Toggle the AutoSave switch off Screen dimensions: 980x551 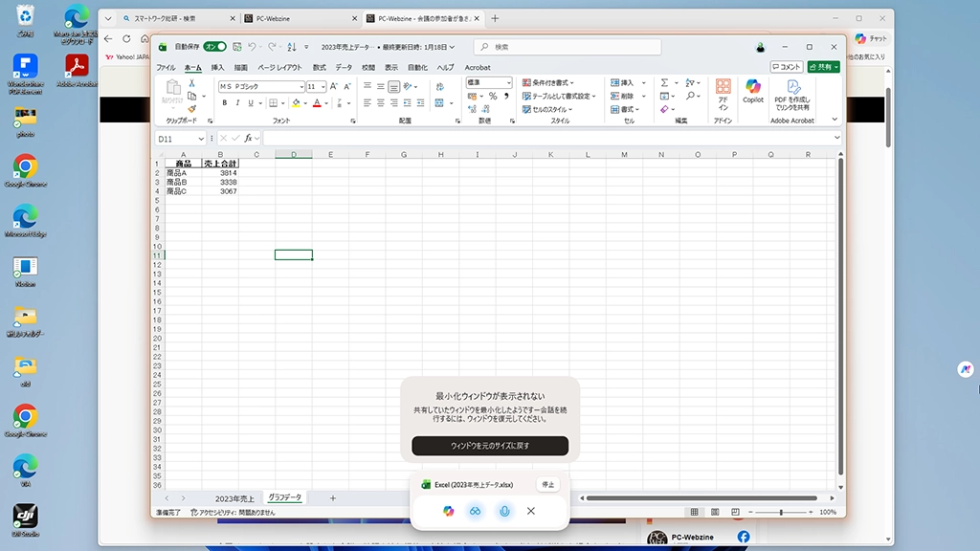214,47
